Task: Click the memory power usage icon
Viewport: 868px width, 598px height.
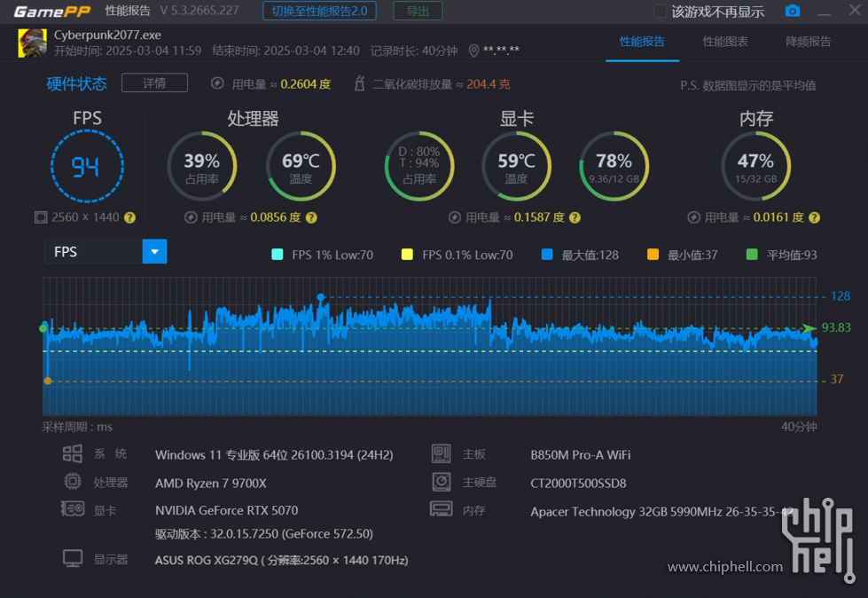Action: click(693, 217)
